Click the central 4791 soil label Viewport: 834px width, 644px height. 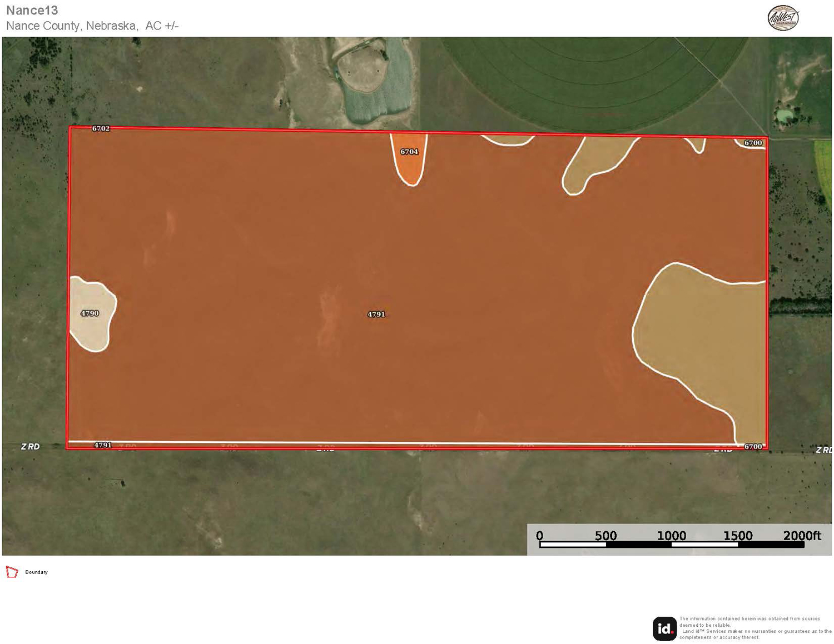[376, 314]
